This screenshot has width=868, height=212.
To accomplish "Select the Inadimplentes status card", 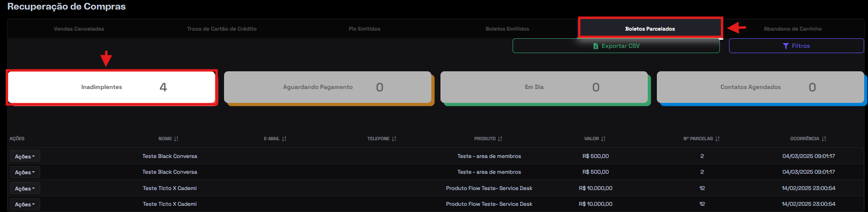I will coord(112,87).
